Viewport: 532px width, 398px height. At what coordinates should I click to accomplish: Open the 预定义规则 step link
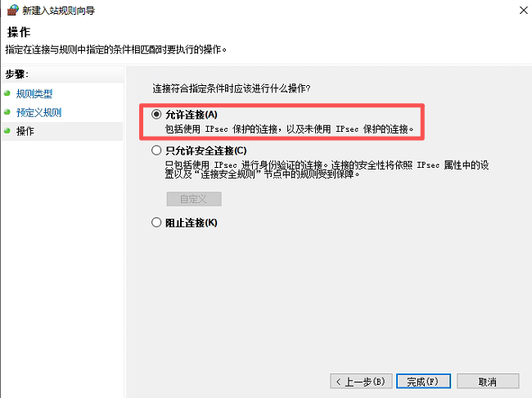tap(38, 112)
